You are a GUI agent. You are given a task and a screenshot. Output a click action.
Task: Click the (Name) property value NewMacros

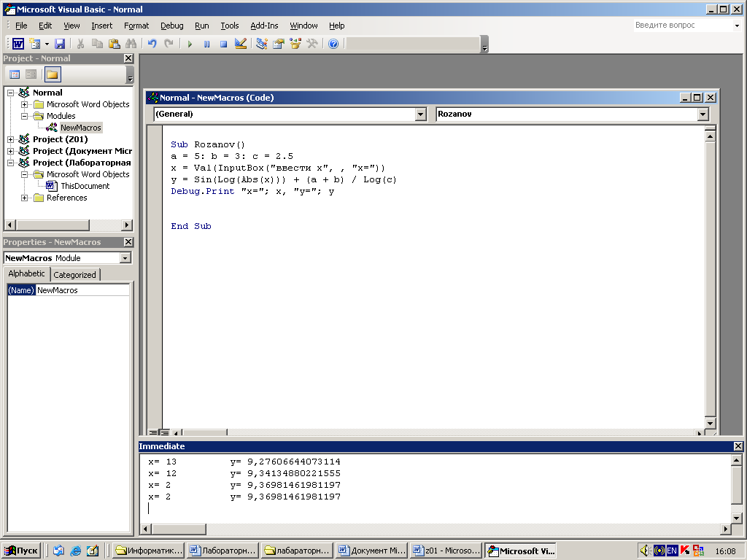[x=82, y=290]
